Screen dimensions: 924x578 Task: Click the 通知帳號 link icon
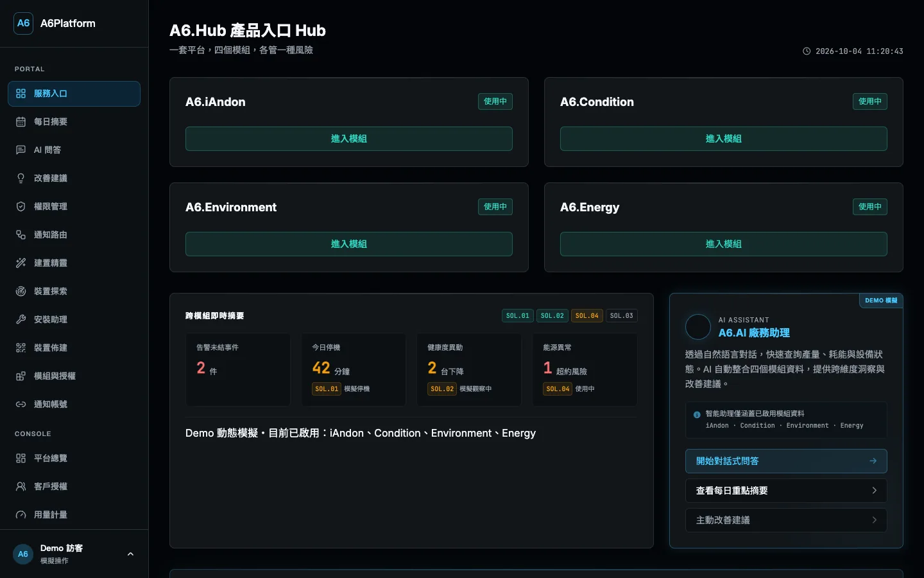(21, 405)
